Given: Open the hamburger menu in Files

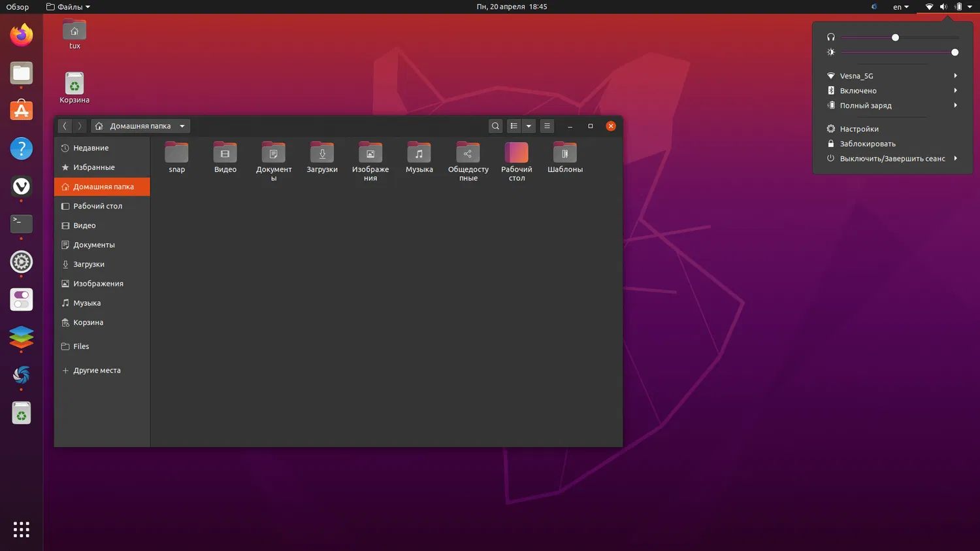Looking at the screenshot, I should pyautogui.click(x=547, y=126).
